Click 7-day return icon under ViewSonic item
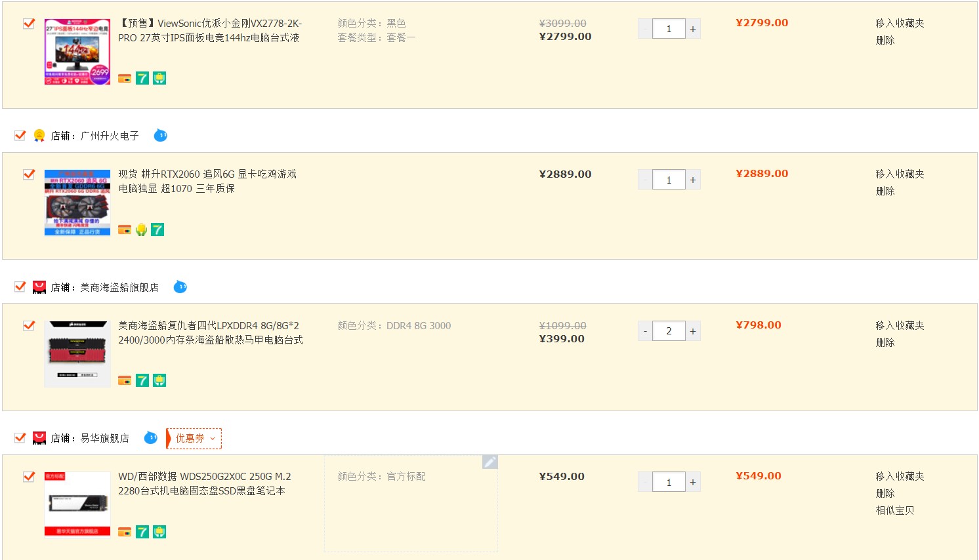 tap(142, 79)
